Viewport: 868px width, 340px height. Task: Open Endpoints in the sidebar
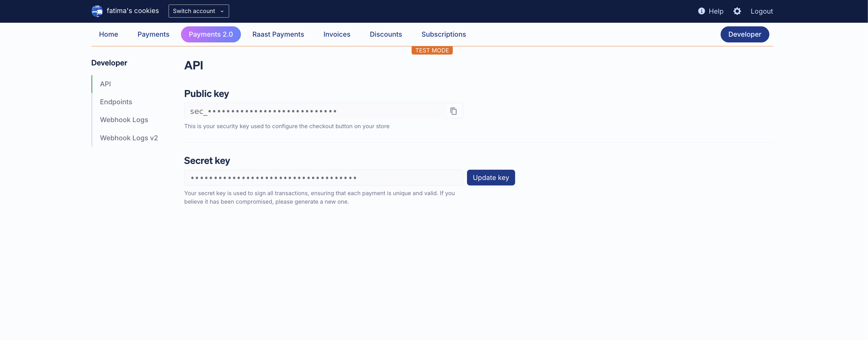pos(116,102)
